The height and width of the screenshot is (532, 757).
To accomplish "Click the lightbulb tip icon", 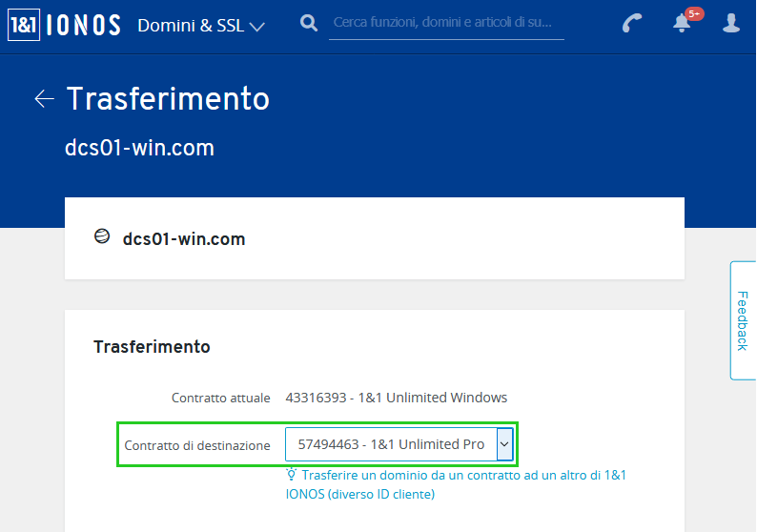I will 291,474.
